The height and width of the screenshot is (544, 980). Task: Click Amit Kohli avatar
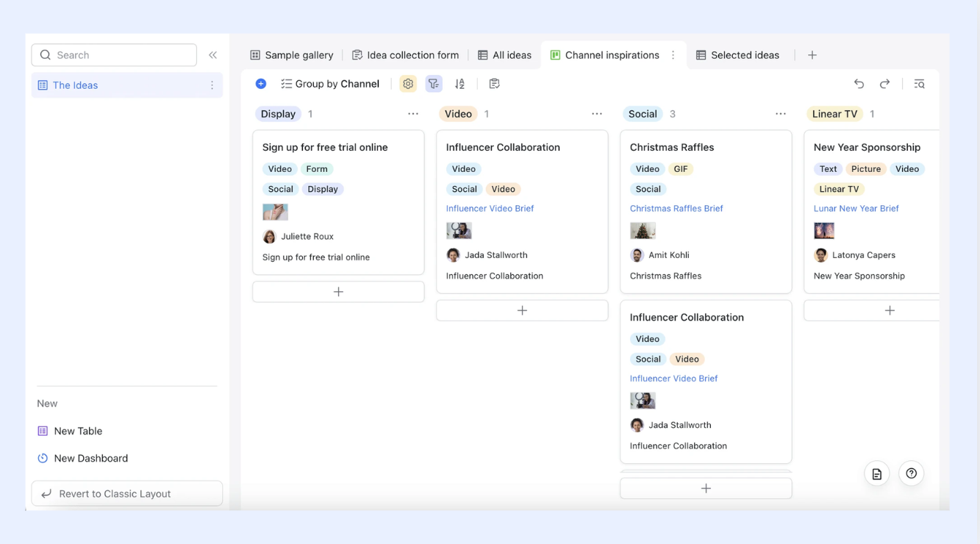pyautogui.click(x=637, y=255)
